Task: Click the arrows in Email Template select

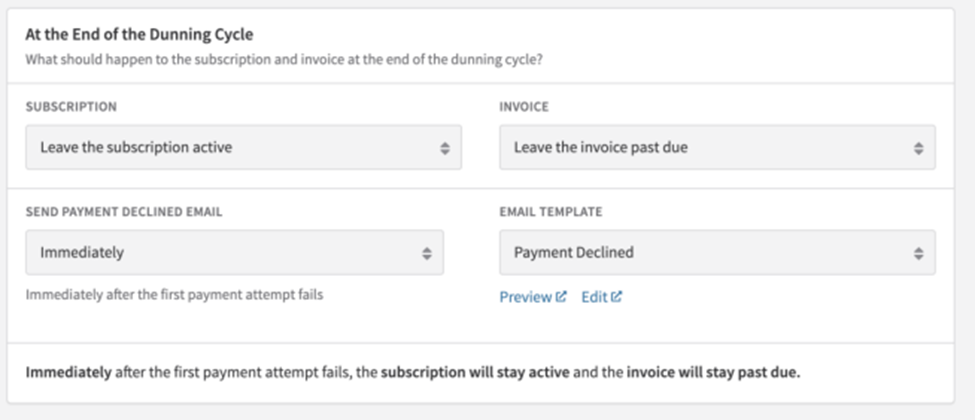Action: pos(918,253)
